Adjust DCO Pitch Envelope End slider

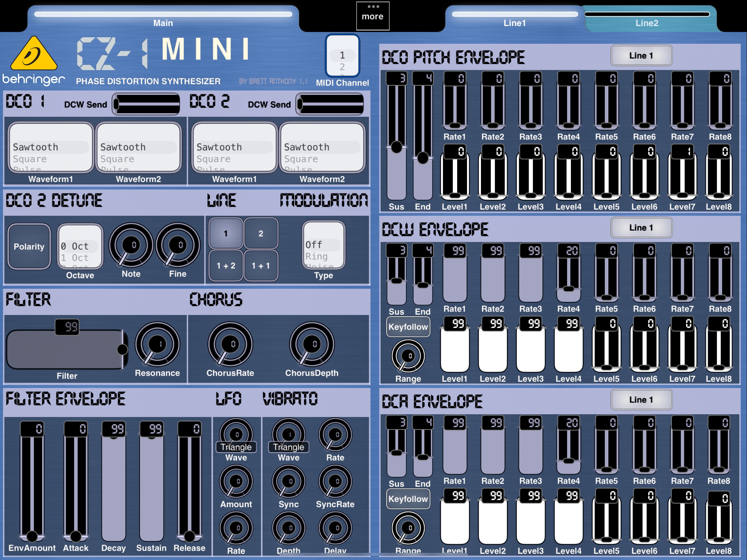(x=423, y=136)
